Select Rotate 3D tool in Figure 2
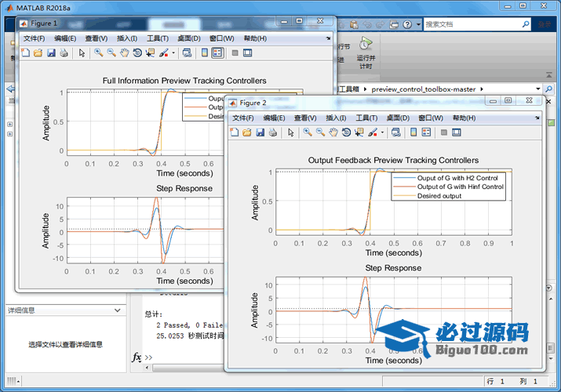 346,132
